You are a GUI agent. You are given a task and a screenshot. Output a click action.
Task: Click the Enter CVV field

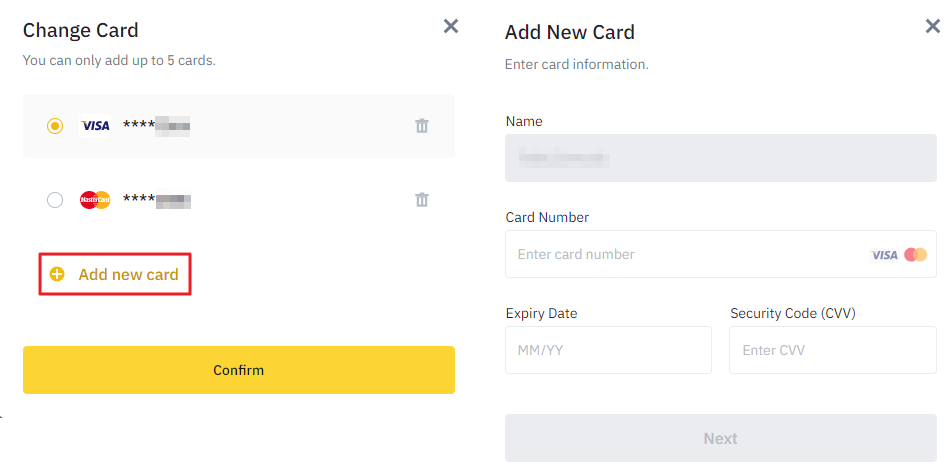point(832,350)
